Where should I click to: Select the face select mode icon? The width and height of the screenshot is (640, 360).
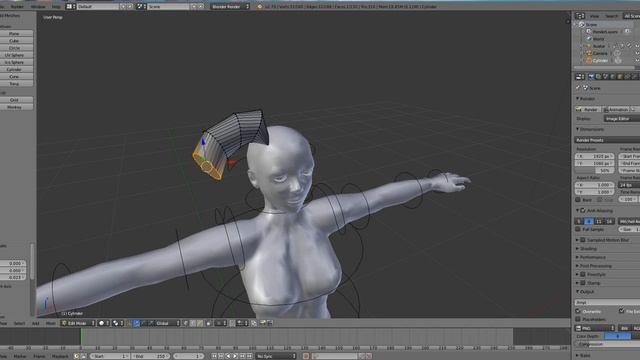click(199, 323)
